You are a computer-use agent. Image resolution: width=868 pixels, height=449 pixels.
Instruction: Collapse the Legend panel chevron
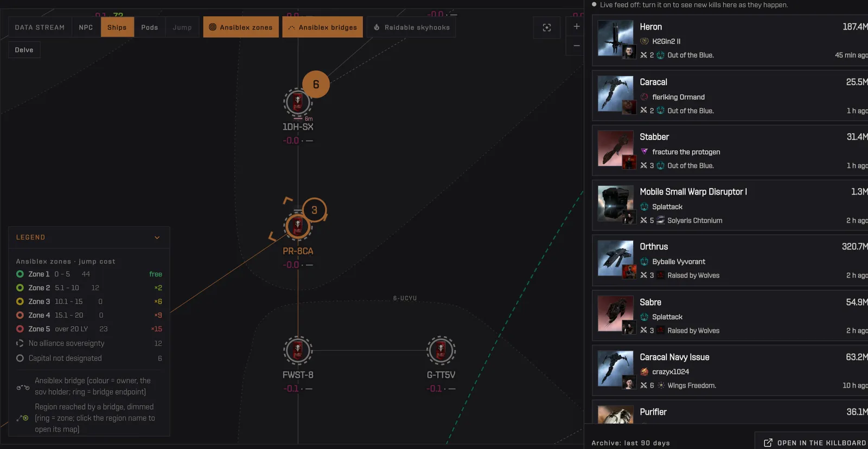point(157,238)
